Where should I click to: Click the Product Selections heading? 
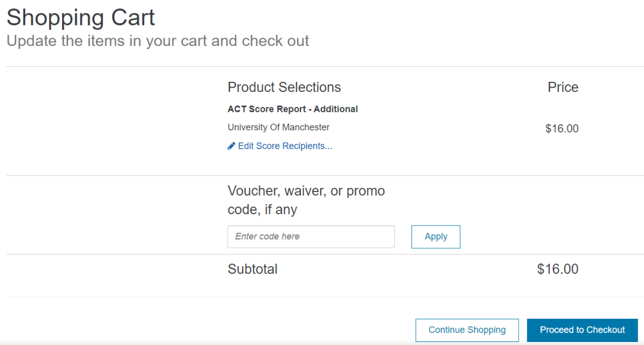coord(284,87)
